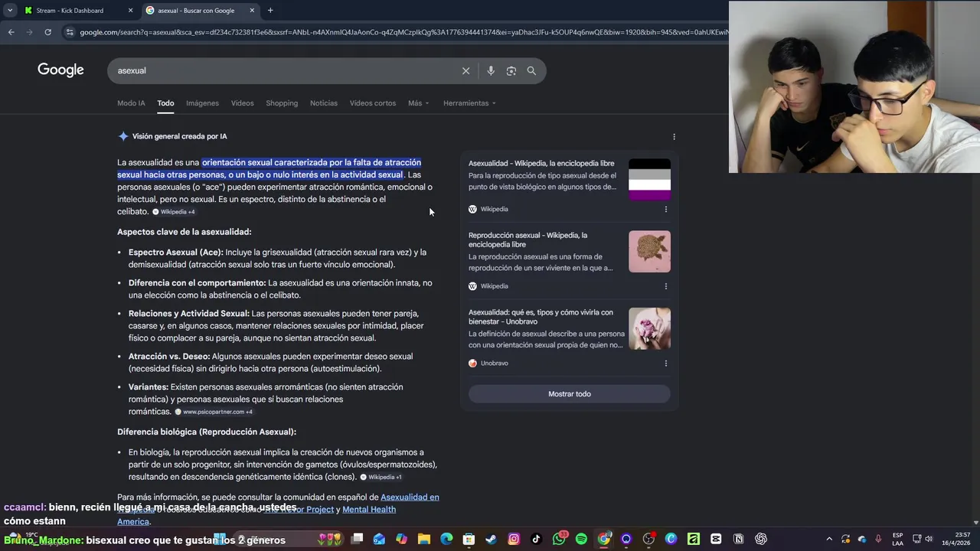980x551 pixels.
Task: Show hidden system tray icons
Action: pyautogui.click(x=829, y=539)
